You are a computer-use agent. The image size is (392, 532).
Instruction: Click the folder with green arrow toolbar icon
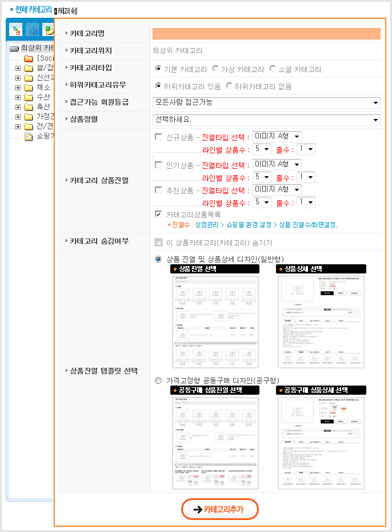click(x=49, y=30)
